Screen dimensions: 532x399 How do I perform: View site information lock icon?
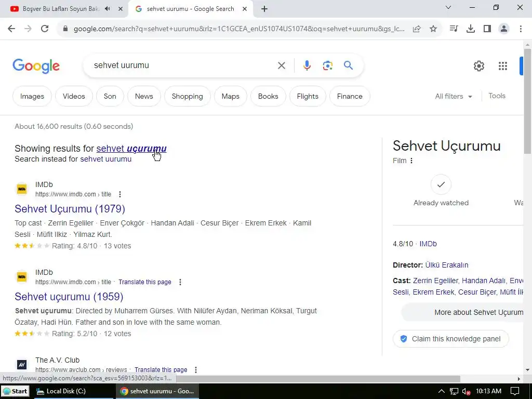coord(65,29)
